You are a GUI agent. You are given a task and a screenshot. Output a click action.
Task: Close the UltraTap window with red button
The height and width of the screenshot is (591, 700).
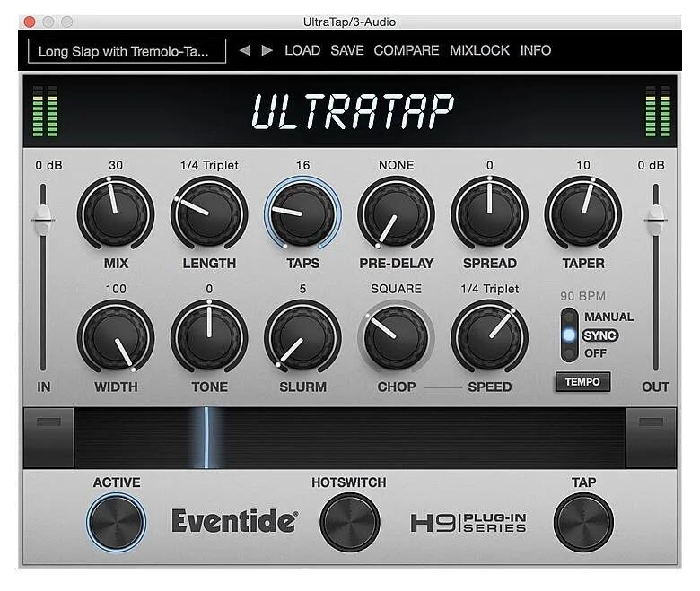coord(30,22)
